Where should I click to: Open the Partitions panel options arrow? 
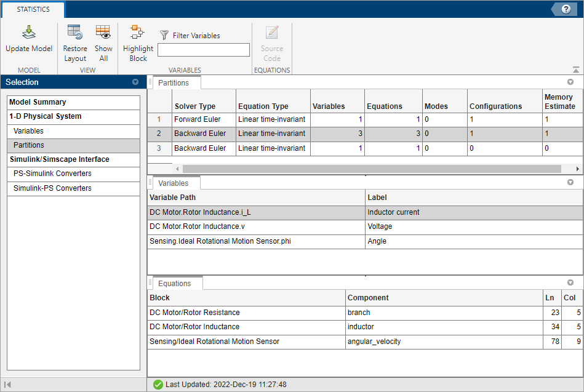570,82
